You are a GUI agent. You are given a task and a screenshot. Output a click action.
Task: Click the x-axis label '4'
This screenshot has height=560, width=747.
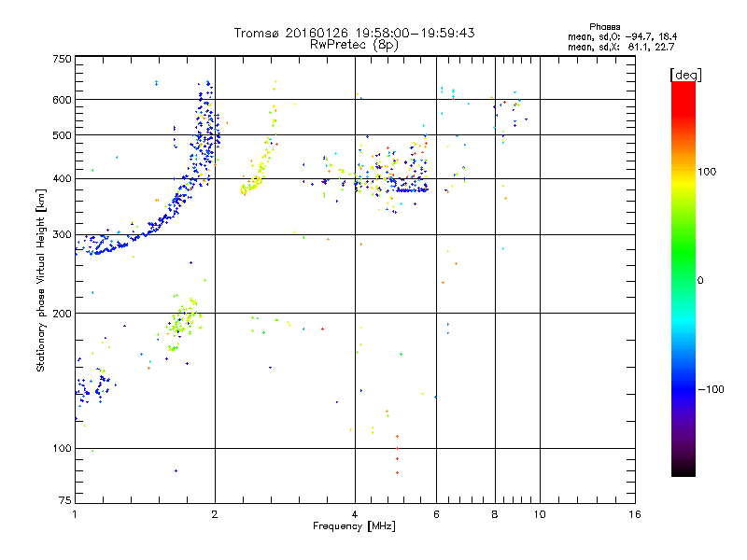(x=355, y=514)
